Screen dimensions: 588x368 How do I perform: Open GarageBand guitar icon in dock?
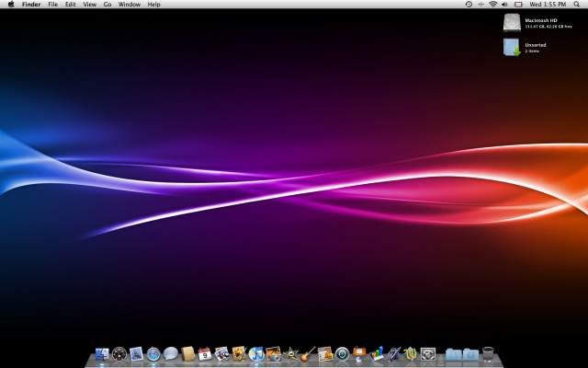[x=308, y=354]
